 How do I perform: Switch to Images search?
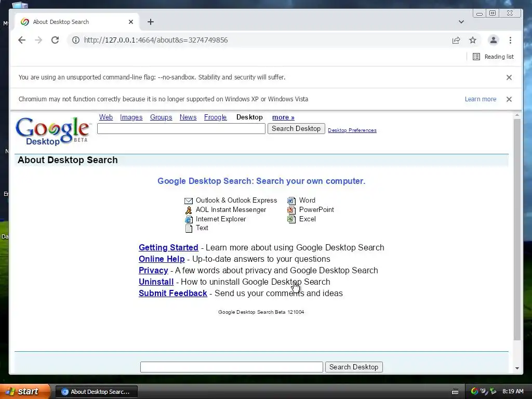131,117
